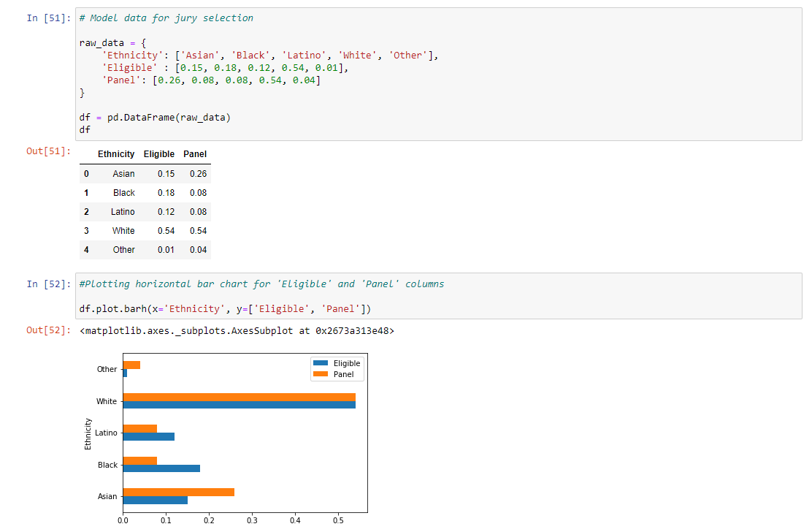812x532 pixels.
Task: Click the Ethnicity column header
Action: tap(116, 154)
